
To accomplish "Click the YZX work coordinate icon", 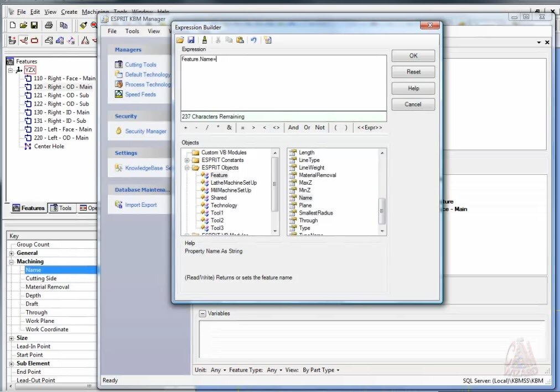I will click(19, 70).
